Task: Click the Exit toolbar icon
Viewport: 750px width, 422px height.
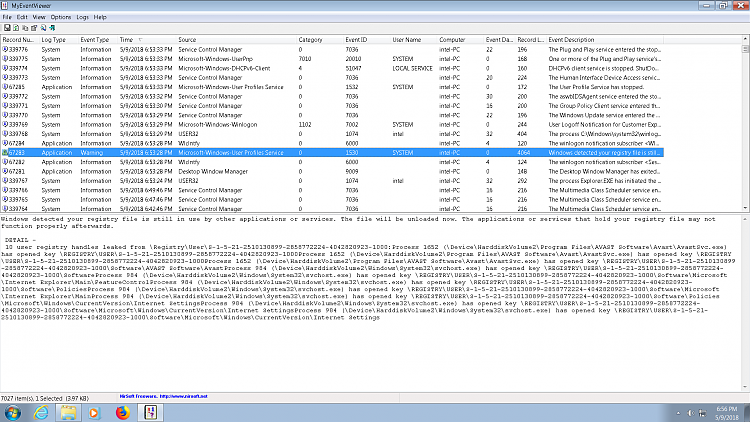Action: tap(52, 28)
